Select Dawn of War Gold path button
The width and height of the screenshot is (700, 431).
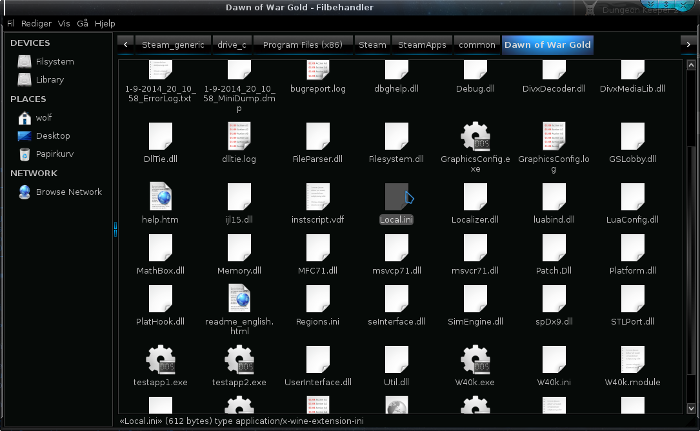[547, 45]
